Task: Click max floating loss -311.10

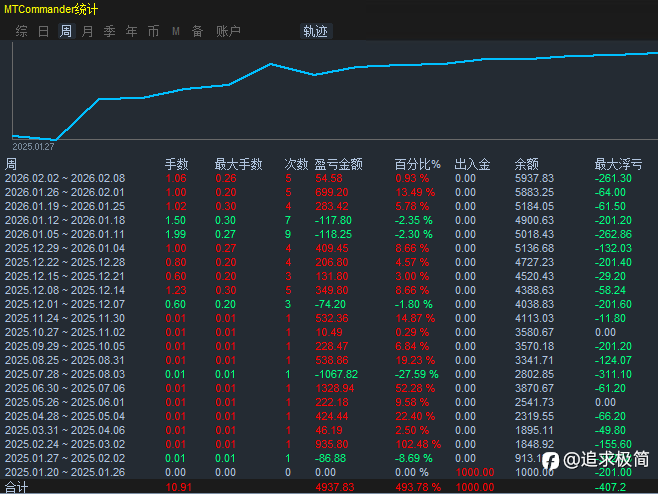Action: pos(613,374)
